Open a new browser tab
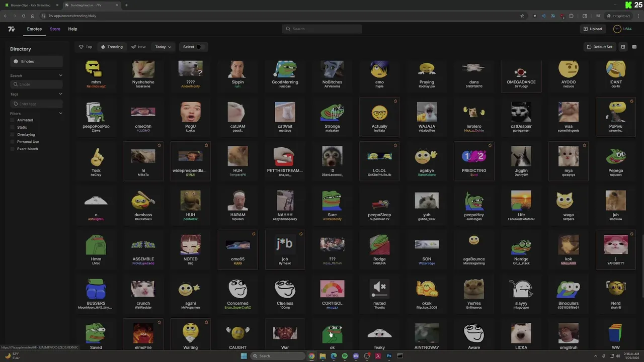The image size is (644, 362). click(126, 5)
